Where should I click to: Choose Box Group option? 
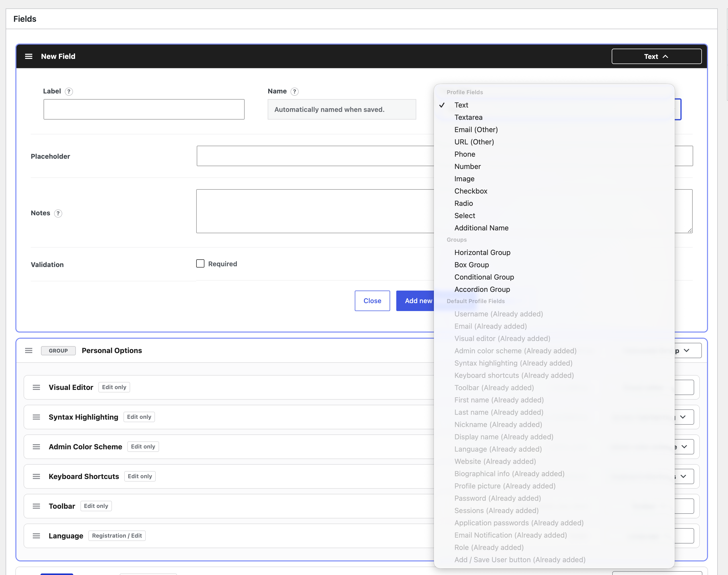(554, 265)
